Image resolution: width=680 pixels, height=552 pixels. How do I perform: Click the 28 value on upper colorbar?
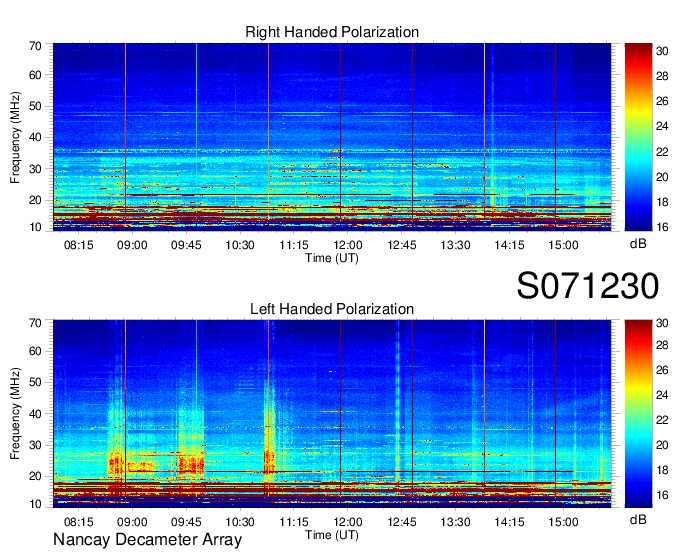click(x=662, y=76)
